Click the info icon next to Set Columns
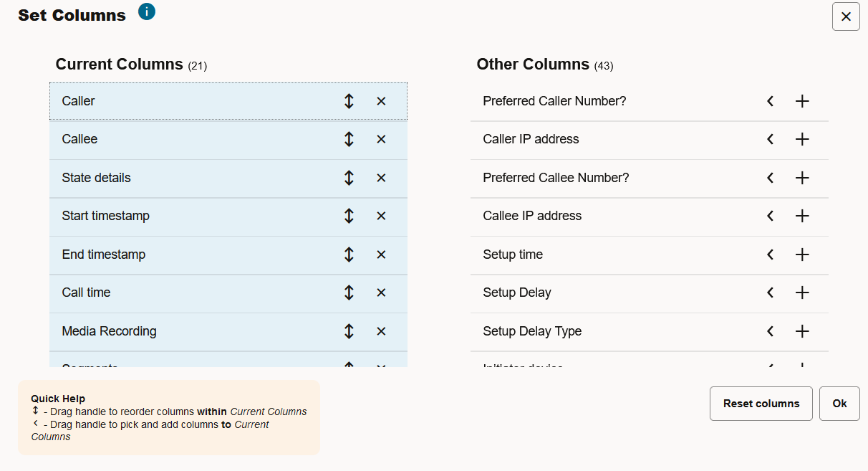 point(147,11)
